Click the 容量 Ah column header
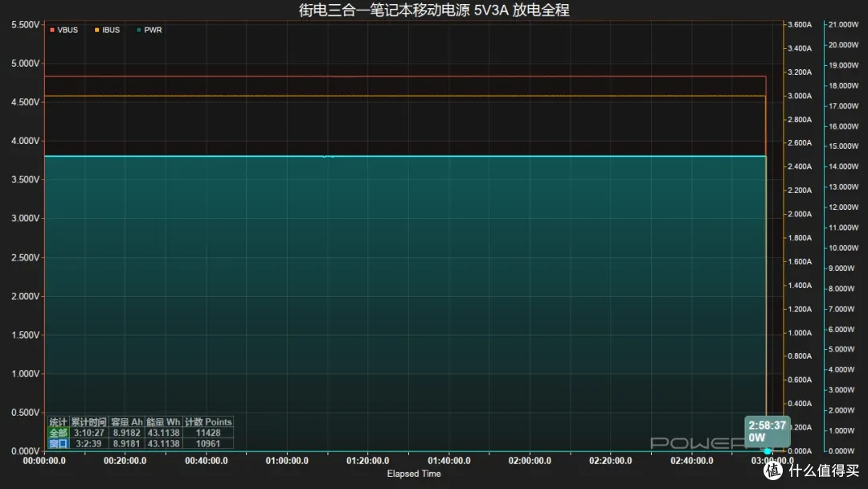Image resolution: width=868 pixels, height=489 pixels. pyautogui.click(x=127, y=422)
